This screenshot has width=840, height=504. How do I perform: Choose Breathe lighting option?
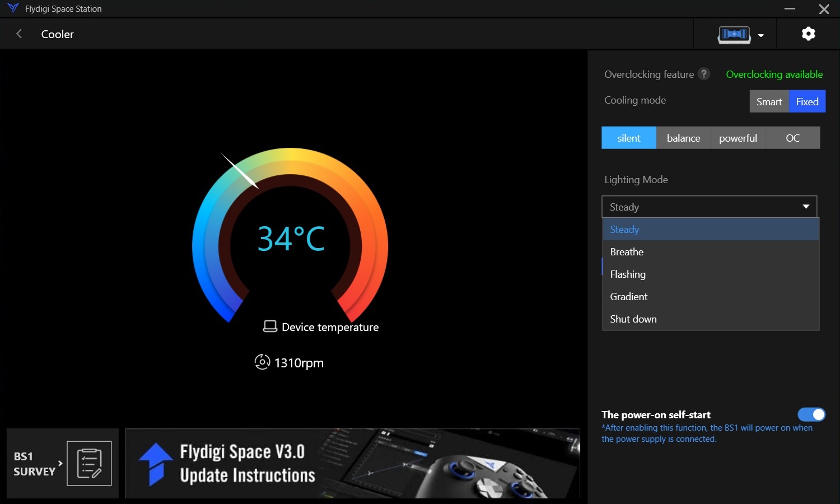tap(711, 252)
